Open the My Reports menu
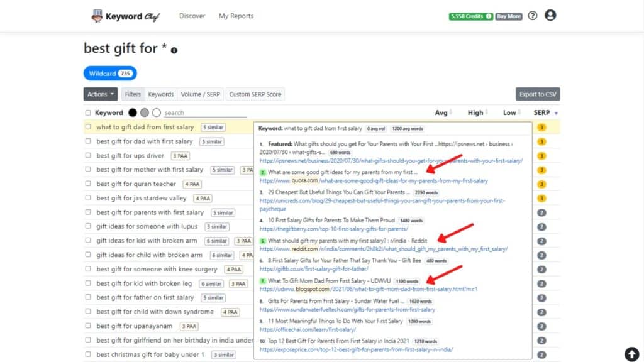This screenshot has width=644, height=362. point(236,16)
